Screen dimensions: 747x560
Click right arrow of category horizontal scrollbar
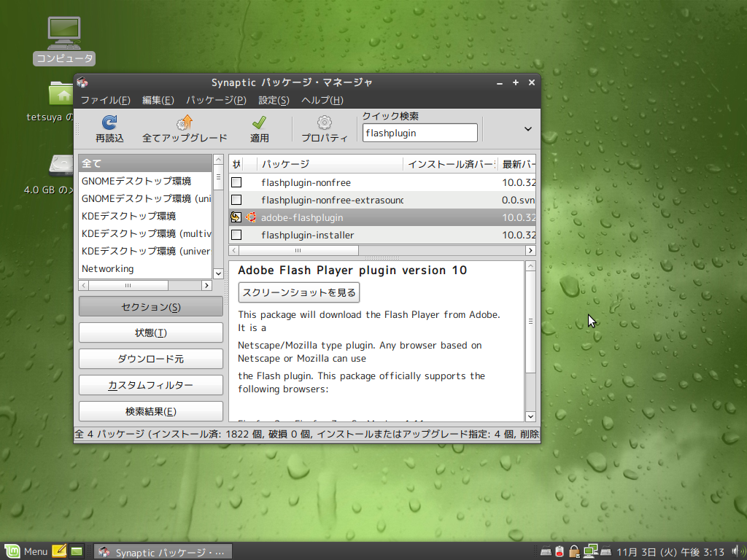[x=206, y=285]
